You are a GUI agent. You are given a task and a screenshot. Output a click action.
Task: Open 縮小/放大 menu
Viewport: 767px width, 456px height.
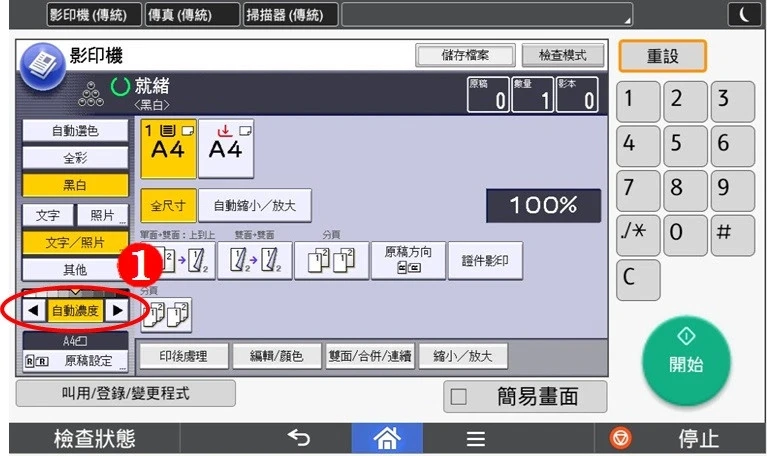pos(463,356)
